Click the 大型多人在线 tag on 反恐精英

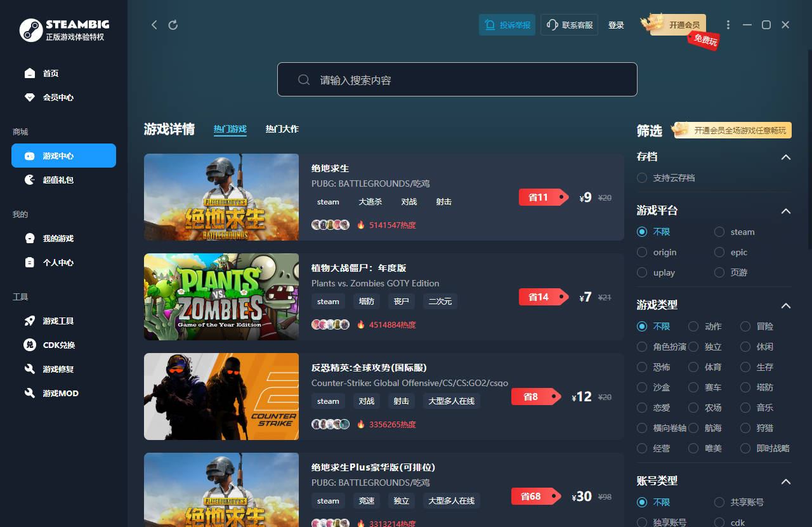452,401
